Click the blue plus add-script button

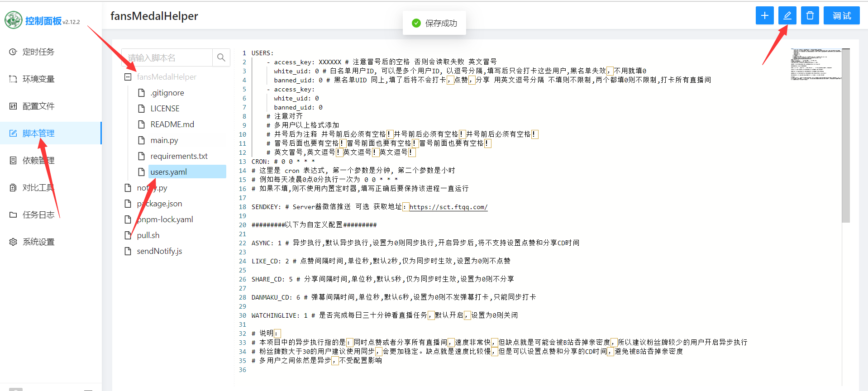coord(764,16)
